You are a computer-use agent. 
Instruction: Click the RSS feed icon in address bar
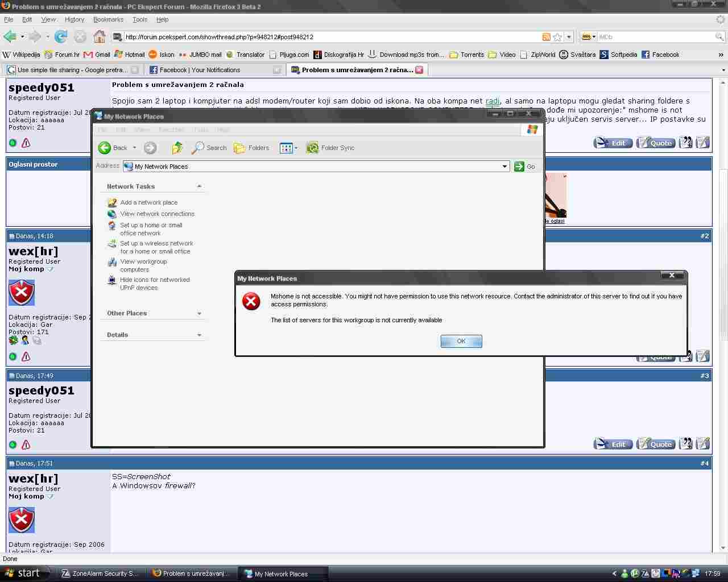tap(546, 37)
